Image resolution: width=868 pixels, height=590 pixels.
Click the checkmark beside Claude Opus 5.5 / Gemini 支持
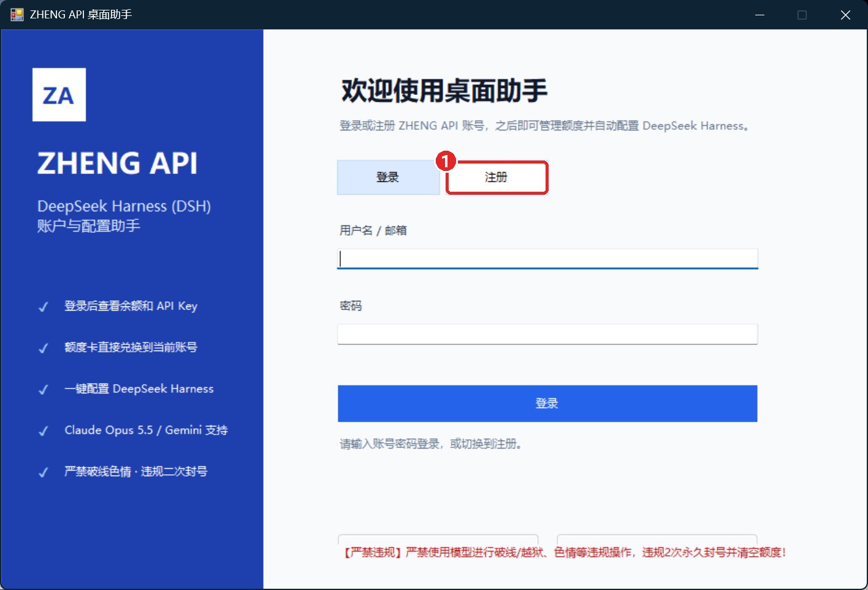(x=44, y=431)
